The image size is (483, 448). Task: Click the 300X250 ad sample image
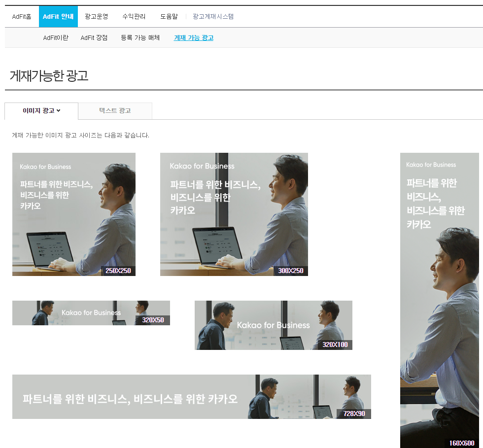pos(234,214)
